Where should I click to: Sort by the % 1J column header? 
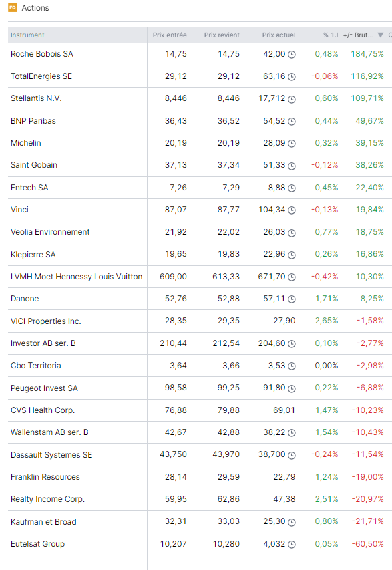[x=331, y=35]
